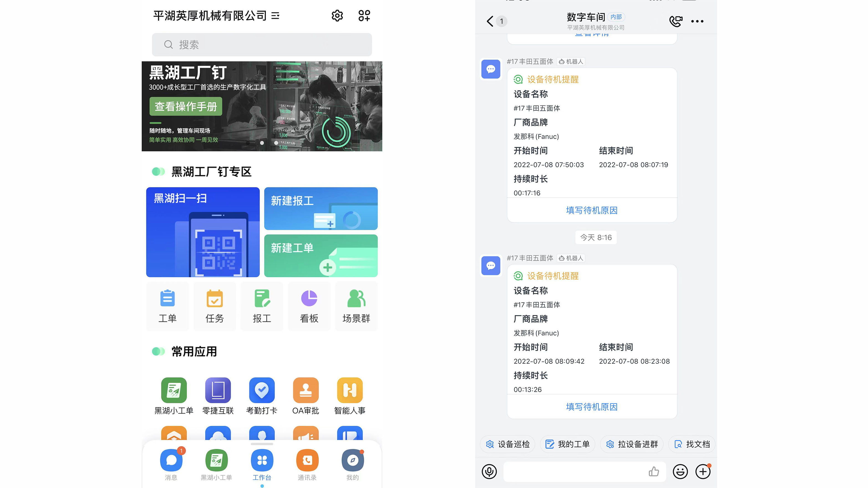Viewport: 868px width, 488px height.
Task: Expand the company switcher next to 平湖英厚机械有限公司
Action: coord(275,16)
